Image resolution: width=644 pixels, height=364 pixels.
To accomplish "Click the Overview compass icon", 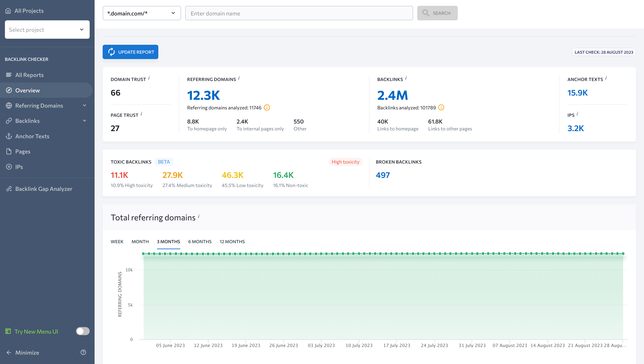I will point(9,90).
